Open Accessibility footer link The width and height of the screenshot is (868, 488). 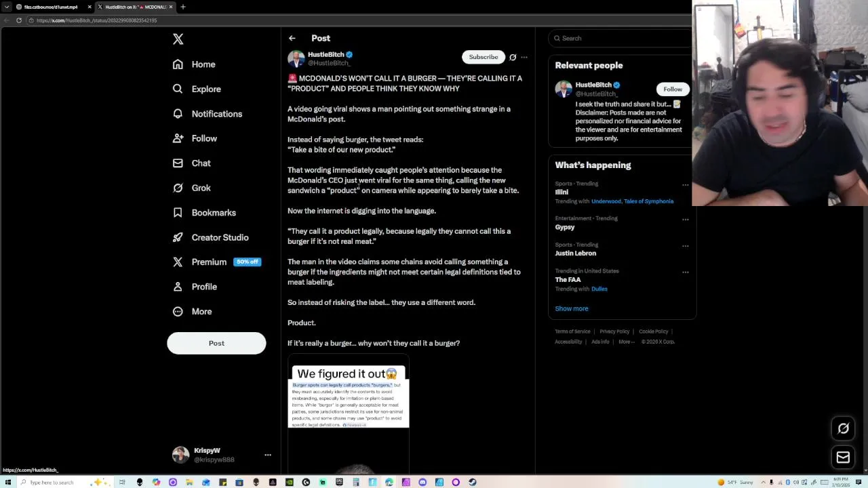tap(568, 342)
